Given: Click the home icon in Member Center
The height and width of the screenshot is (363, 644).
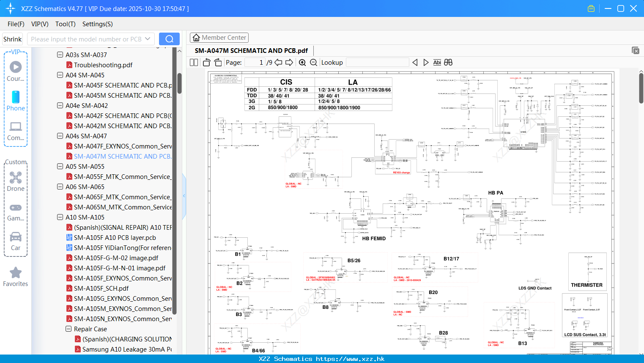Looking at the screenshot, I should point(196,38).
